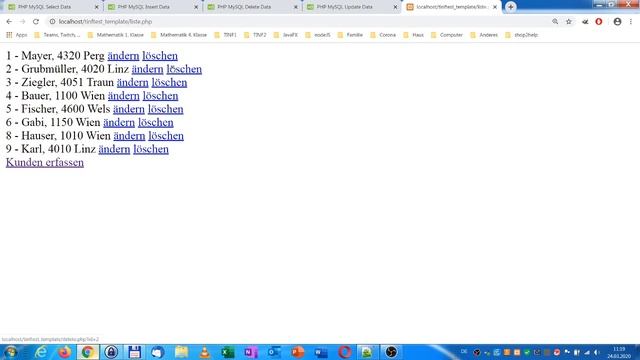Open the file explorer folder in the taskbar
This screenshot has width=640, height=360.
click(x=181, y=352)
